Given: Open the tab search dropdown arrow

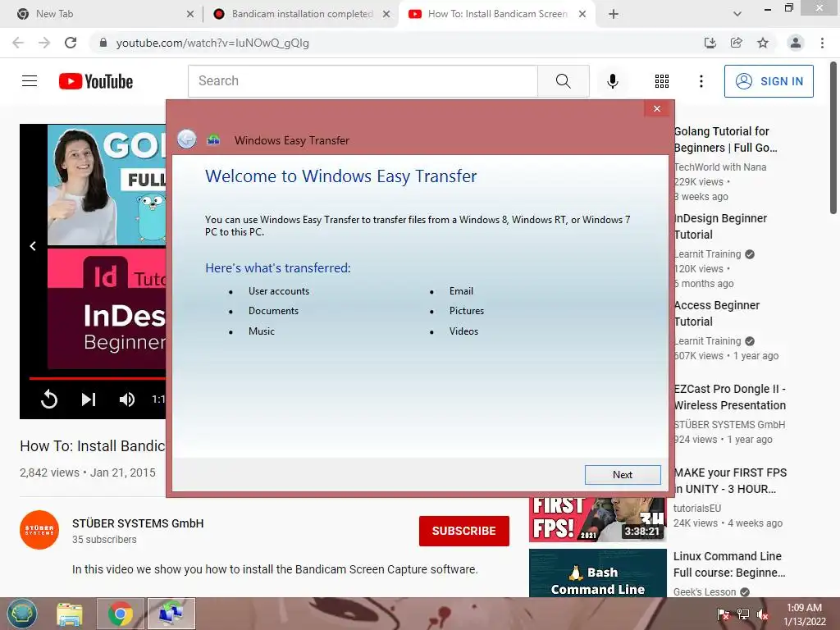Looking at the screenshot, I should pyautogui.click(x=737, y=14).
